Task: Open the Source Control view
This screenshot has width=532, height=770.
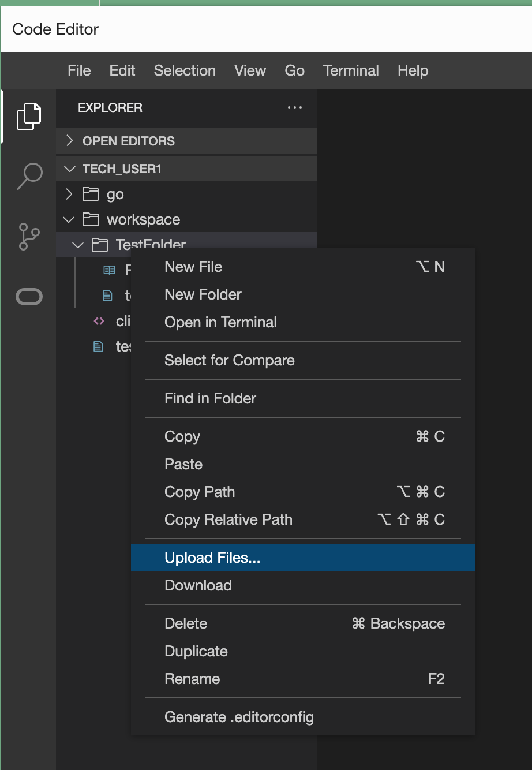Action: coord(28,237)
